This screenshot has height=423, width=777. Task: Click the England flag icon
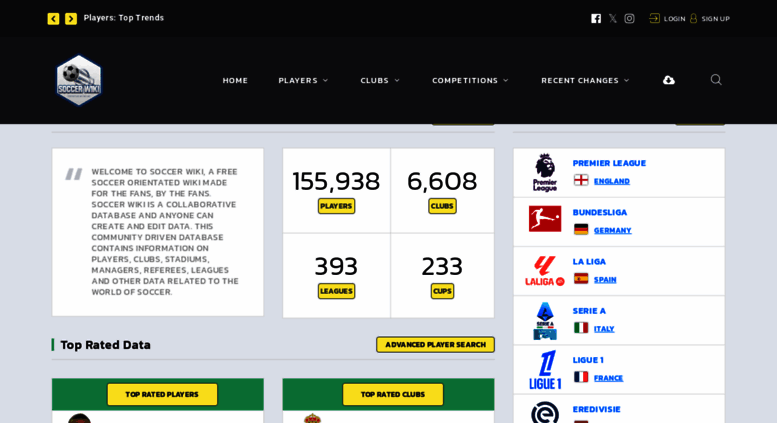tap(581, 180)
